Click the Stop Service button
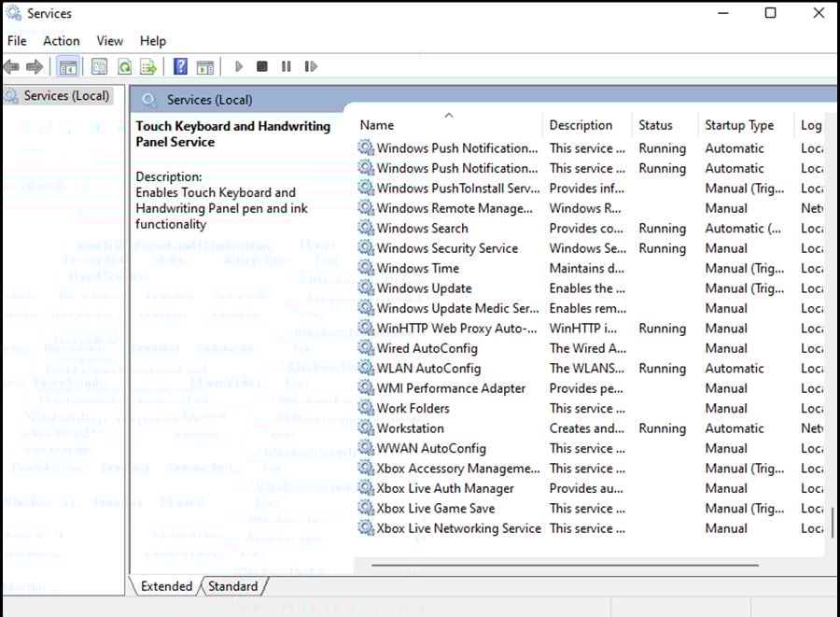Screen dimensions: 840x617 coord(262,66)
